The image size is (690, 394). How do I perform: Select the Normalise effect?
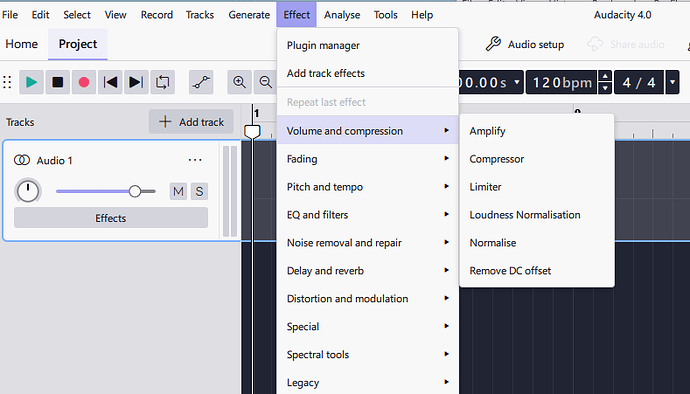[x=536, y=243]
